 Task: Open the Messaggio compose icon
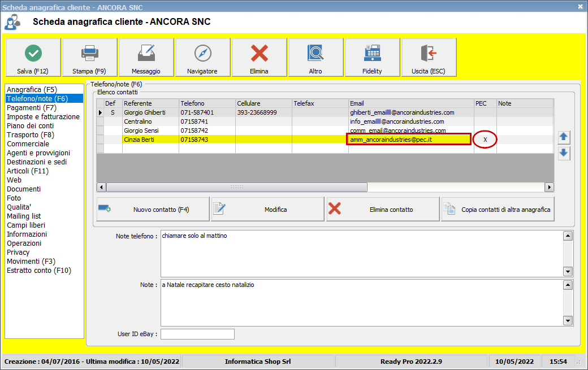(x=146, y=53)
